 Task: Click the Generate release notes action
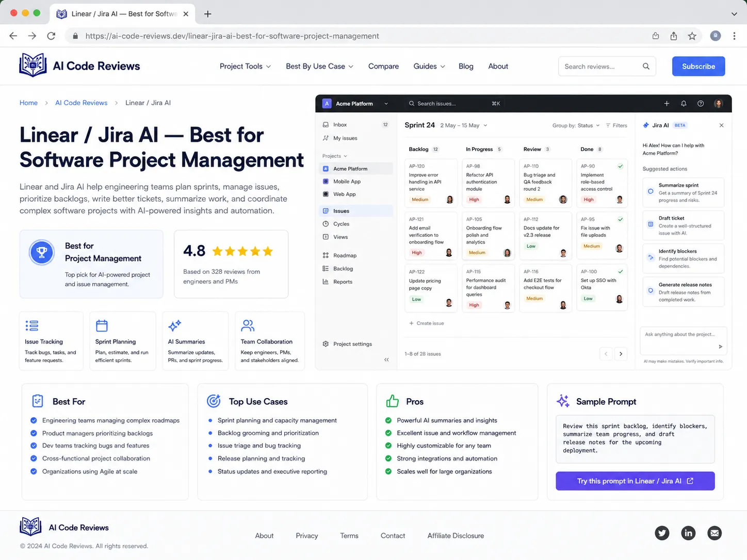pyautogui.click(x=684, y=292)
